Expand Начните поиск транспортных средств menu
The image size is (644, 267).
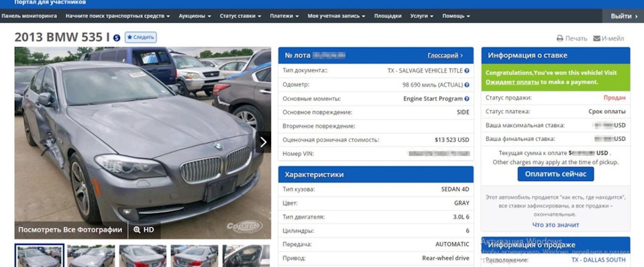(117, 16)
